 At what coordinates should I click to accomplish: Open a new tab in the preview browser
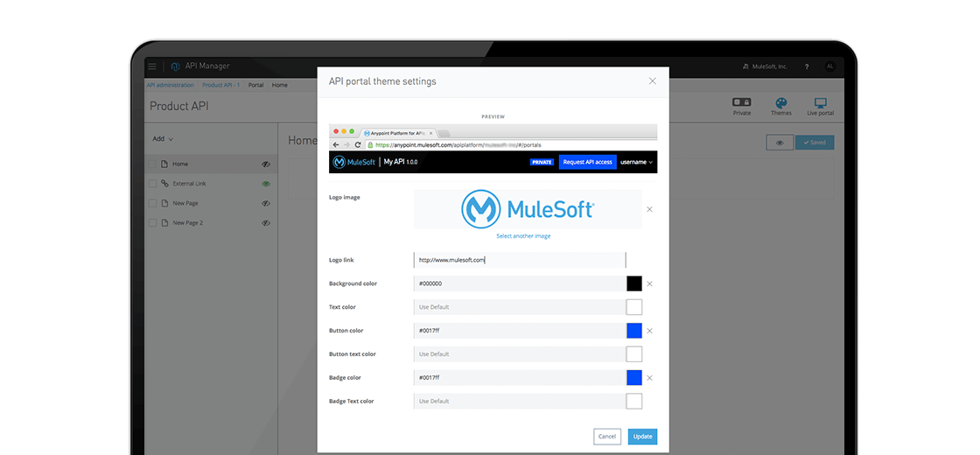click(x=444, y=133)
